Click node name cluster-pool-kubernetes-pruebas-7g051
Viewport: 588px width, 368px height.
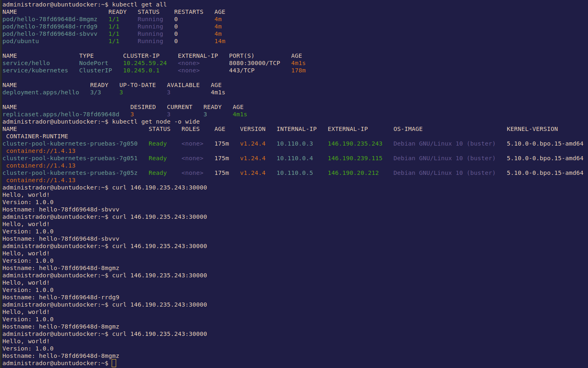pos(70,158)
